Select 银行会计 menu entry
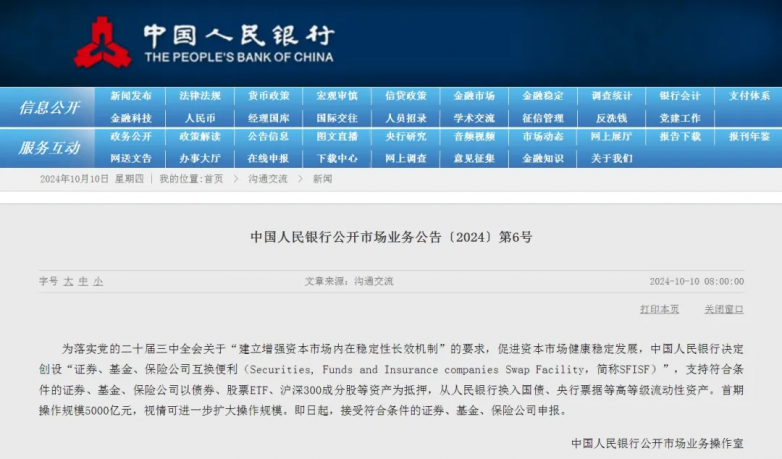This screenshot has height=459, width=782. (x=680, y=96)
